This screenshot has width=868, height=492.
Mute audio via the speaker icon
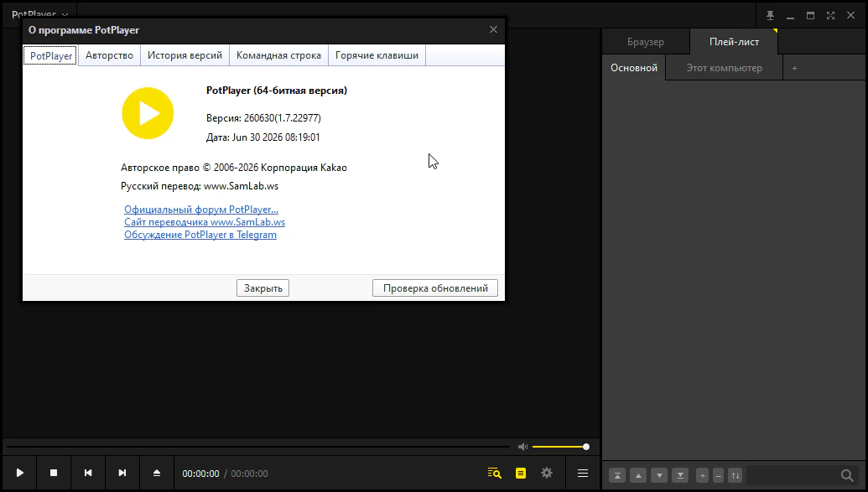522,447
